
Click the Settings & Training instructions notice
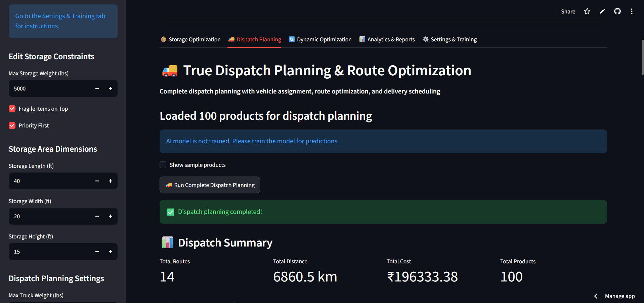pyautogui.click(x=63, y=21)
